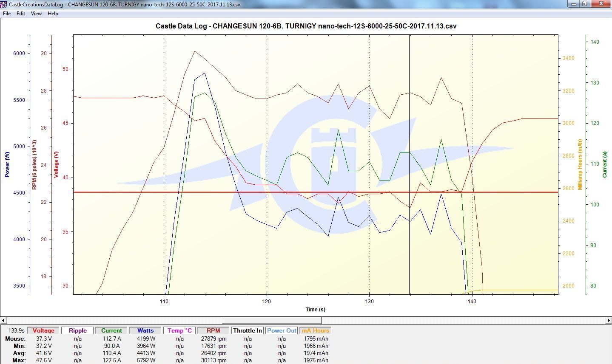Image resolution: width=612 pixels, height=364 pixels.
Task: Click the 110 tick on time axis
Action: pos(164,302)
